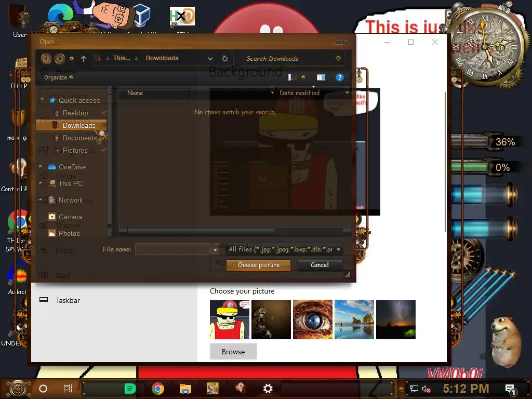This screenshot has height=399, width=532.
Task: Open the hamster Box app on taskbar
Action: coord(212,389)
